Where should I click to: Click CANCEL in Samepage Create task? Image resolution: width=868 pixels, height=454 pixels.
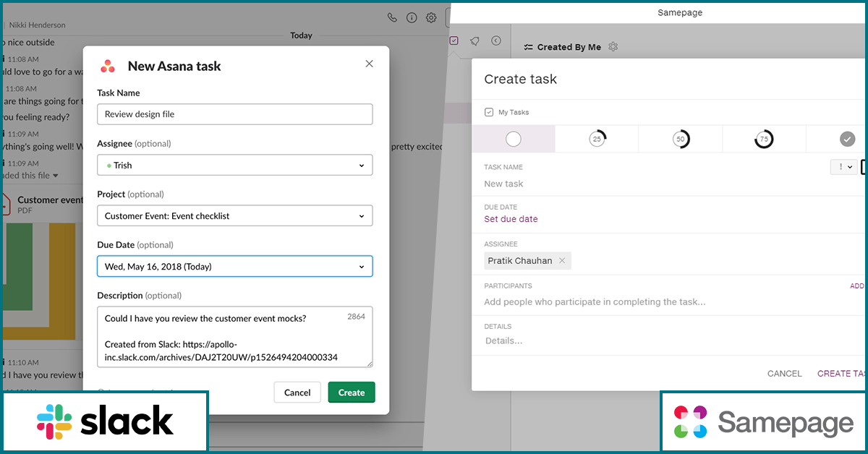pos(785,374)
